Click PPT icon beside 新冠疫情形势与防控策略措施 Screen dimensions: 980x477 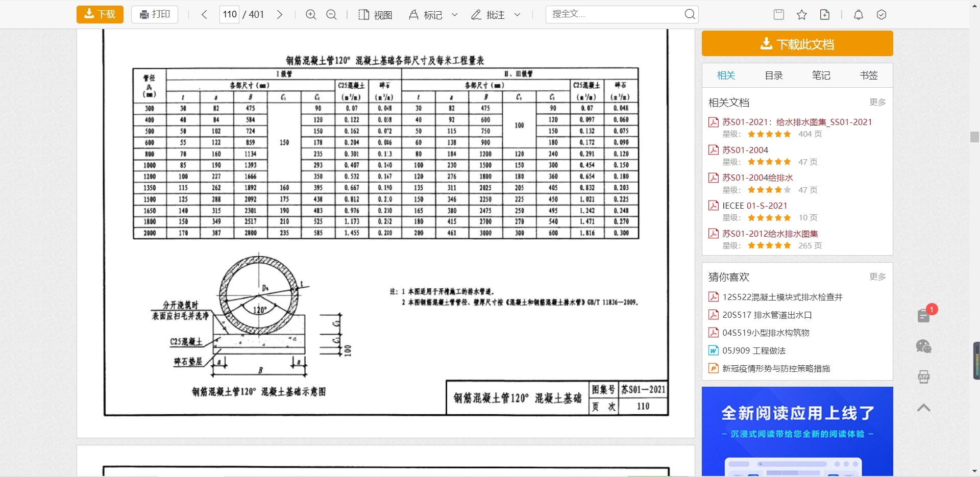714,368
